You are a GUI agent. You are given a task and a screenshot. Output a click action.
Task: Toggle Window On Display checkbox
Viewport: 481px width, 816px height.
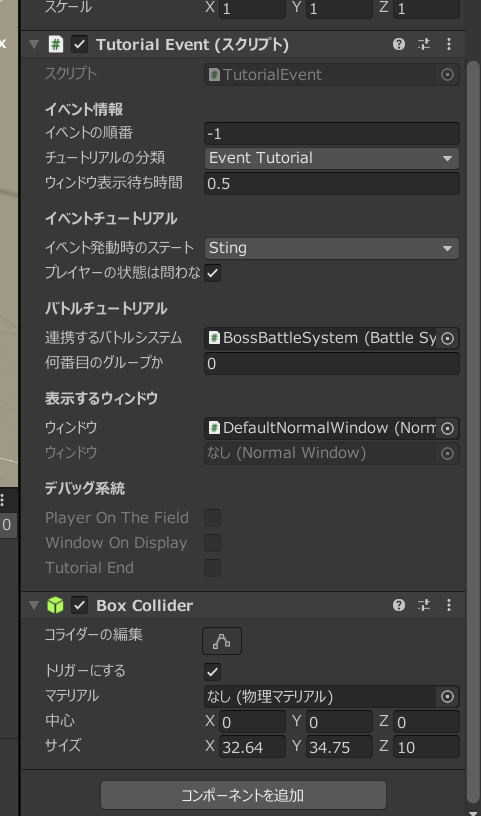point(212,543)
